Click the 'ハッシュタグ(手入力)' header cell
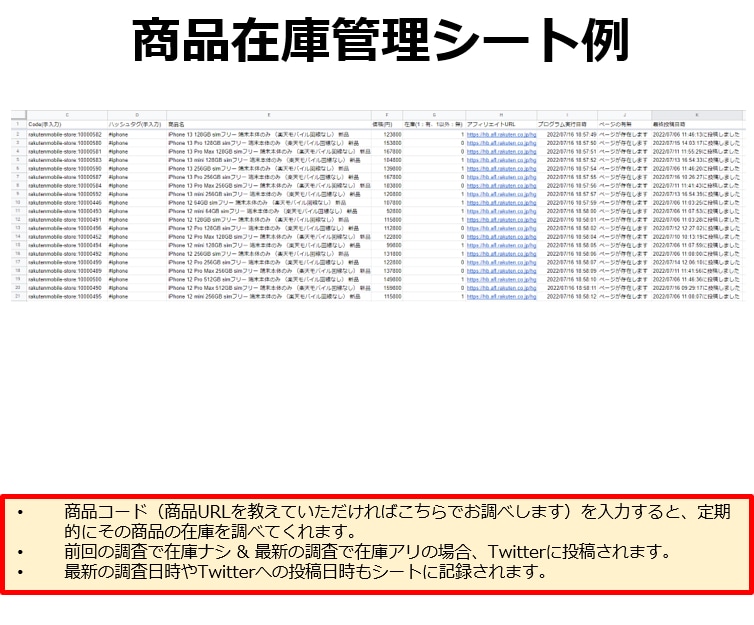This screenshot has width=754, height=625. [137, 125]
